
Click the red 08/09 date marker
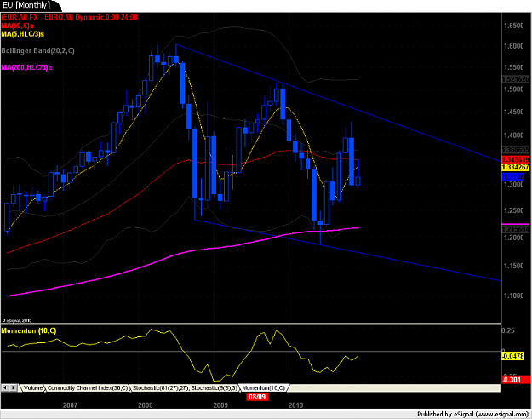(x=257, y=397)
